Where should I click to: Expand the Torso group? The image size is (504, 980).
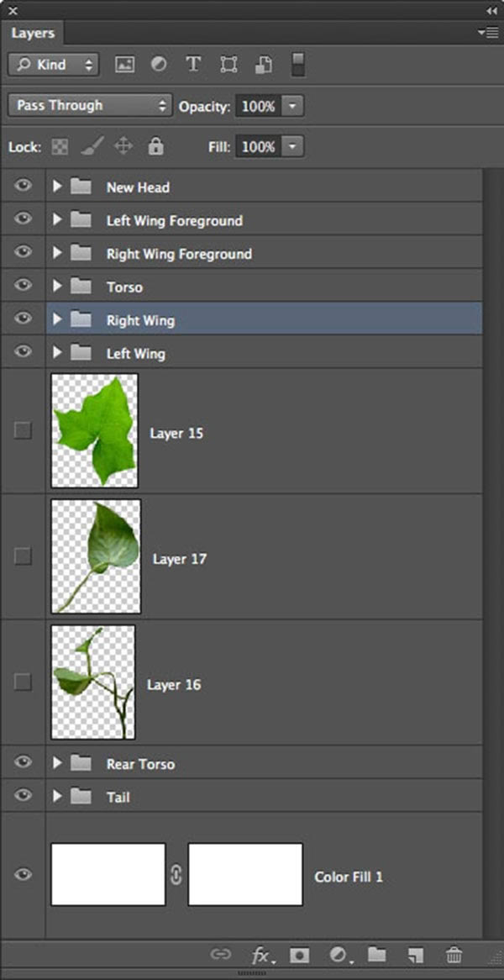[x=57, y=287]
